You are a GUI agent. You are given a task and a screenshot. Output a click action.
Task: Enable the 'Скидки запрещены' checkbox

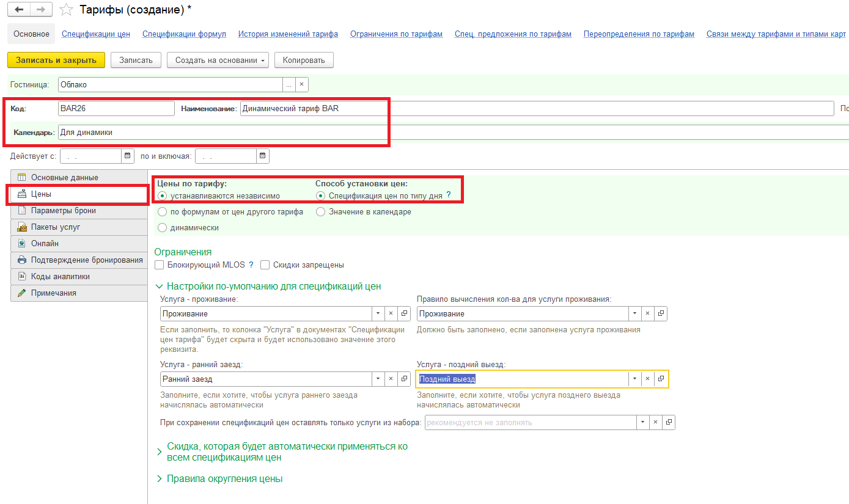[265, 265]
